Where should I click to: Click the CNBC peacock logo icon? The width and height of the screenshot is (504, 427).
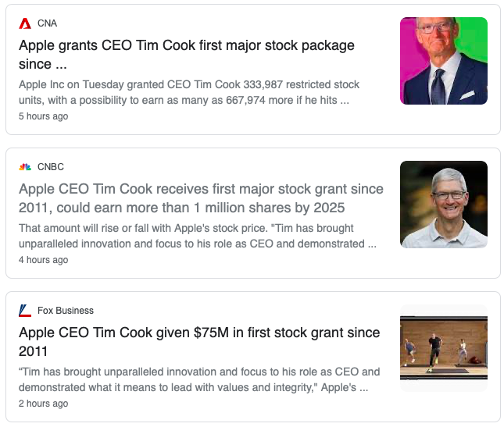[25, 167]
